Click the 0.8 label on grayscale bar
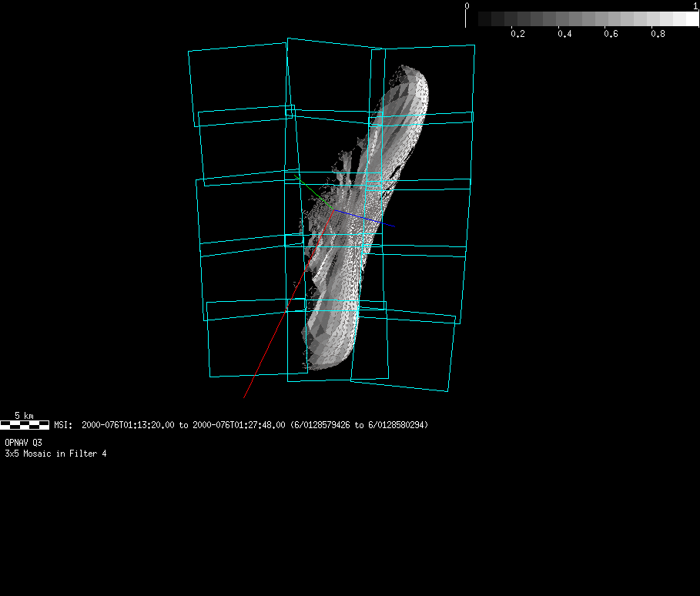 tap(658, 34)
